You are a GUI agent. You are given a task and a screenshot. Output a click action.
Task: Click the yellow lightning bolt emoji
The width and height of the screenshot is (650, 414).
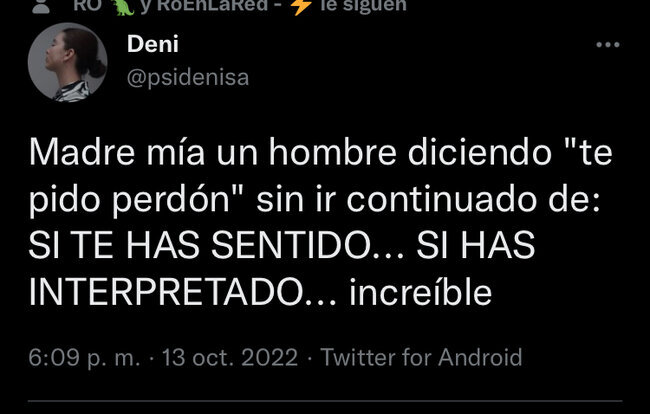click(x=301, y=6)
